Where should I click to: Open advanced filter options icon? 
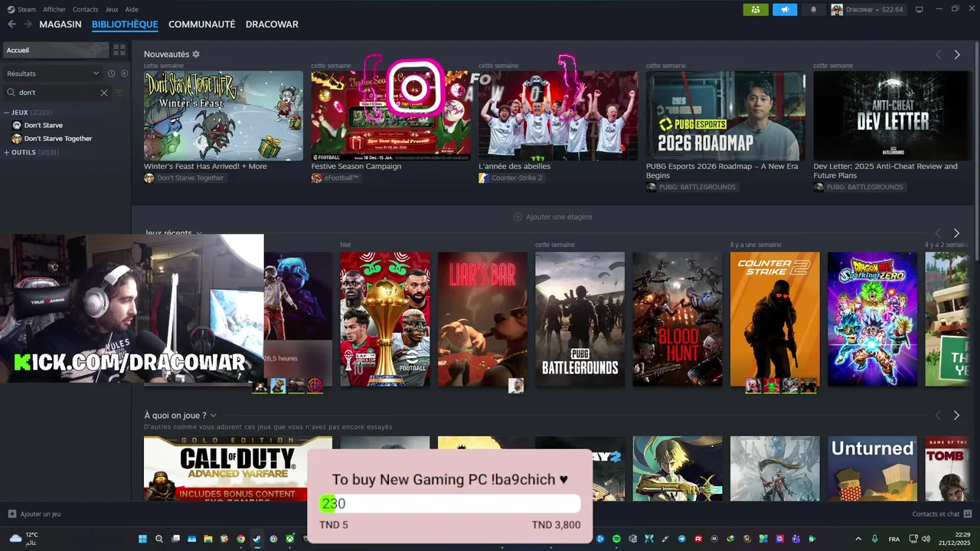coord(119,93)
